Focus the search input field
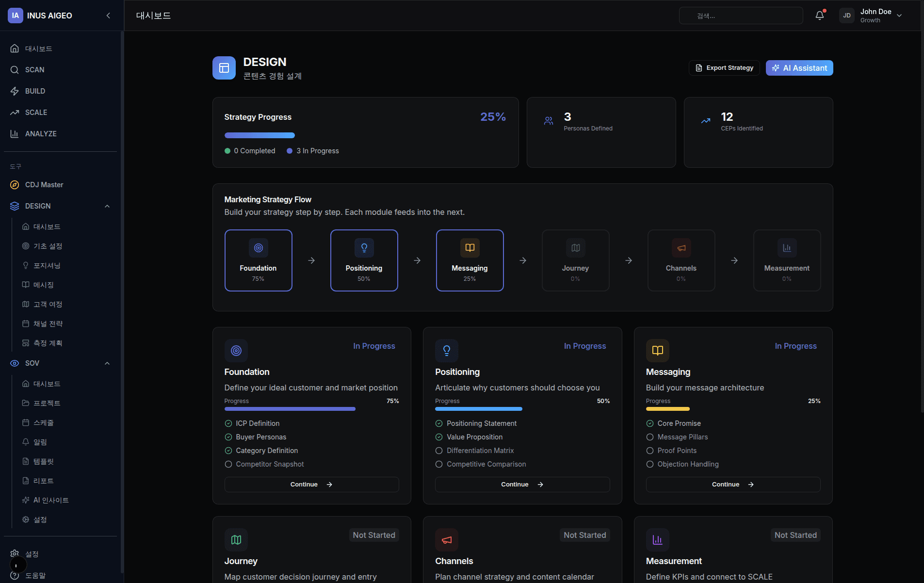924x583 pixels. point(741,16)
